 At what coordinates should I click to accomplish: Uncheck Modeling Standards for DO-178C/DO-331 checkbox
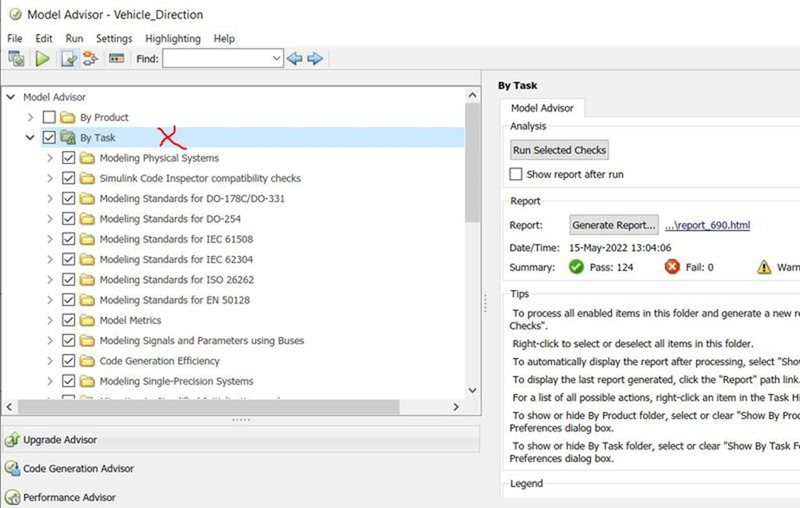68,198
